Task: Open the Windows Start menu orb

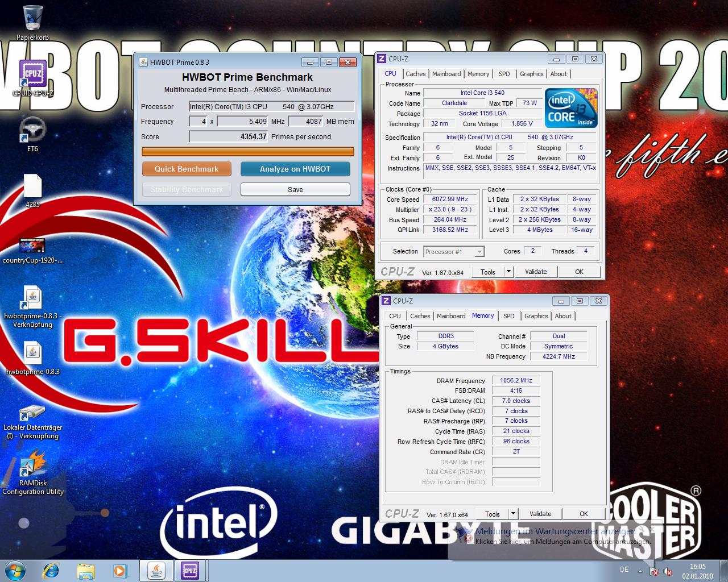Action: point(15,570)
